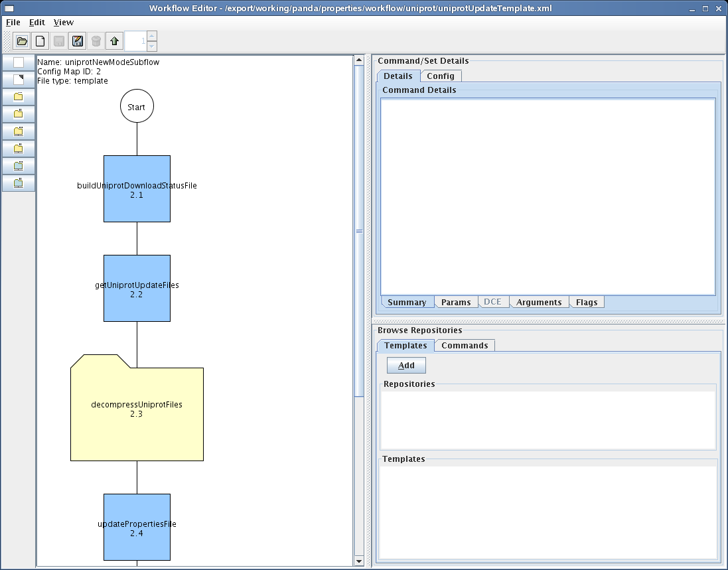
Task: Increment the toolbar number spinner
Action: (x=151, y=36)
